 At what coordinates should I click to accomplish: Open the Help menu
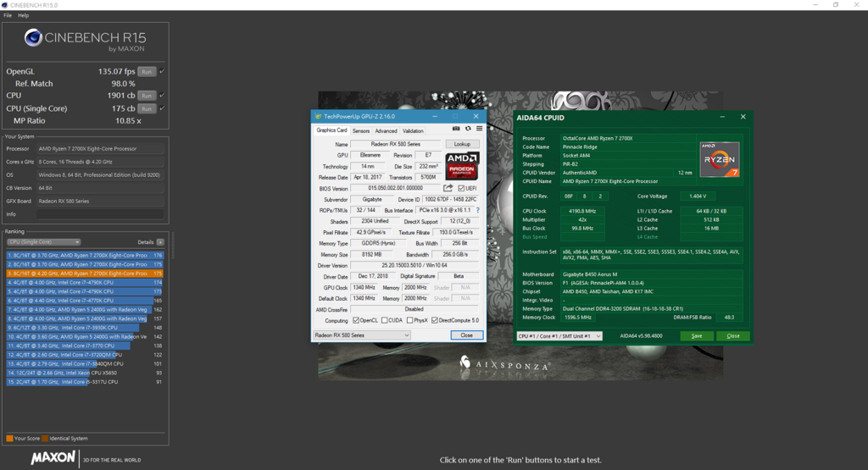pyautogui.click(x=23, y=15)
